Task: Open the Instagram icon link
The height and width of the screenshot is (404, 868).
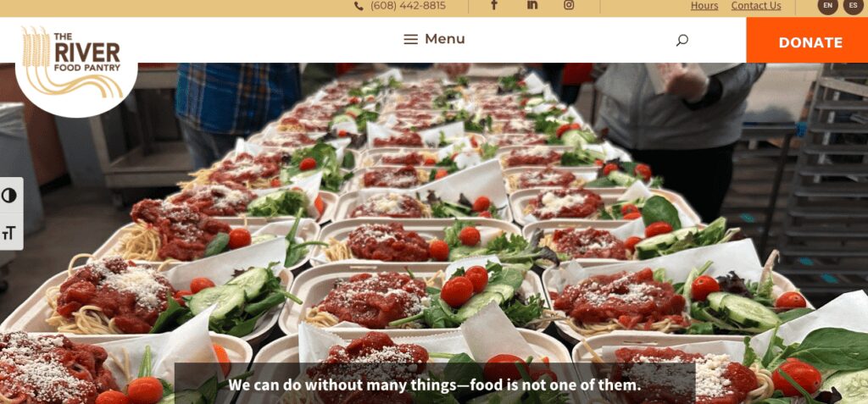Action: point(569,5)
